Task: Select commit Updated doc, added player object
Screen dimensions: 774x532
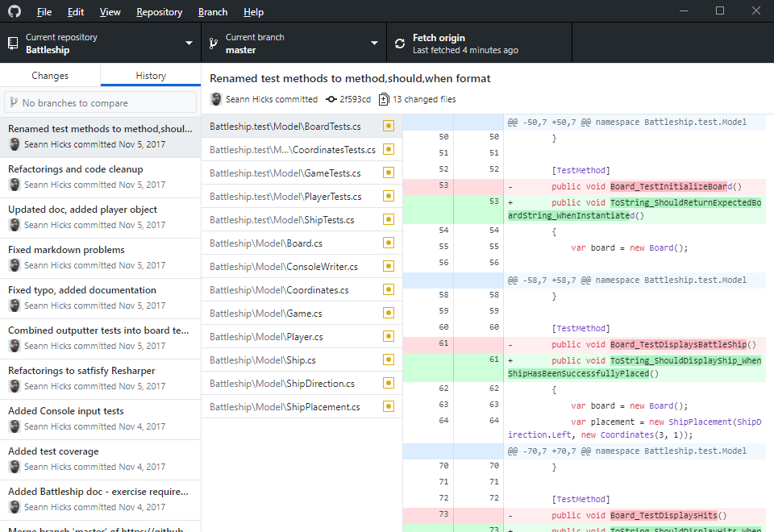Action: (100, 218)
